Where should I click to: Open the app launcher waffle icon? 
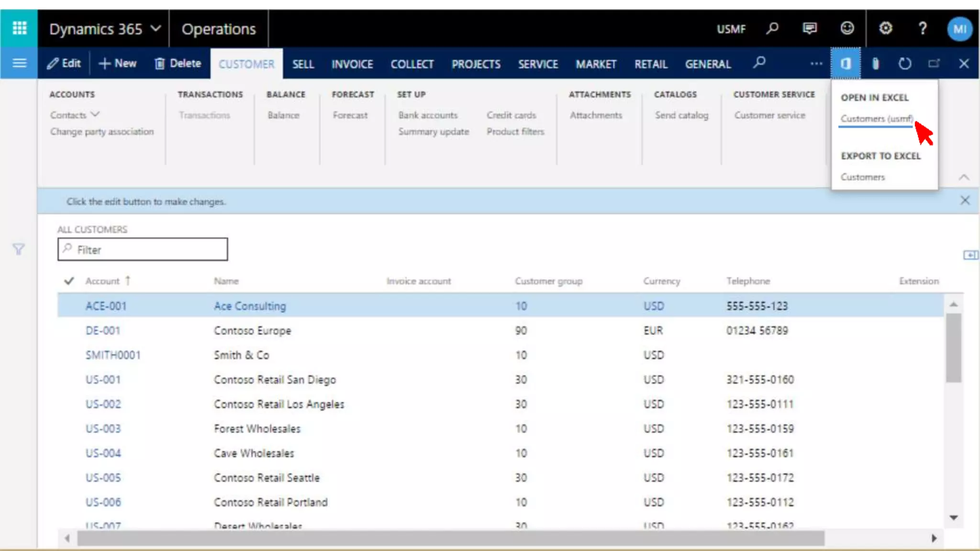(19, 28)
